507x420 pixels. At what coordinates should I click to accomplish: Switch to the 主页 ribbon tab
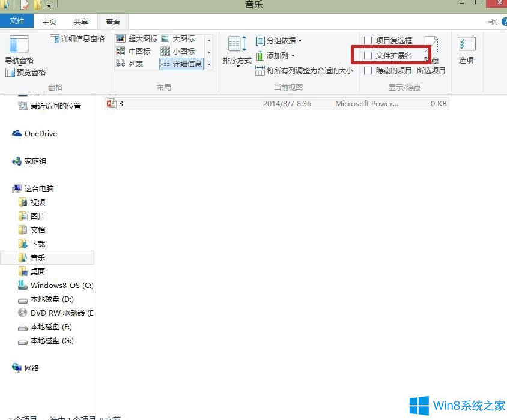tap(49, 21)
